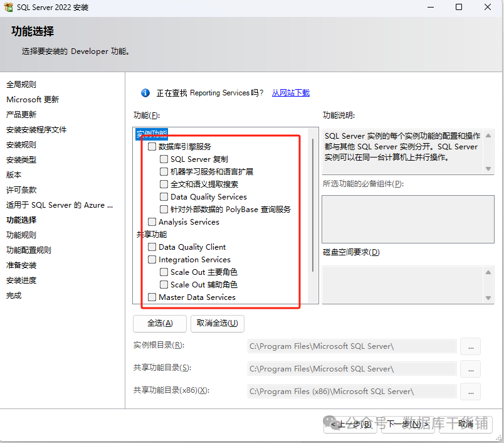Select the 版本 step
The height and width of the screenshot is (443, 504).
point(14,175)
